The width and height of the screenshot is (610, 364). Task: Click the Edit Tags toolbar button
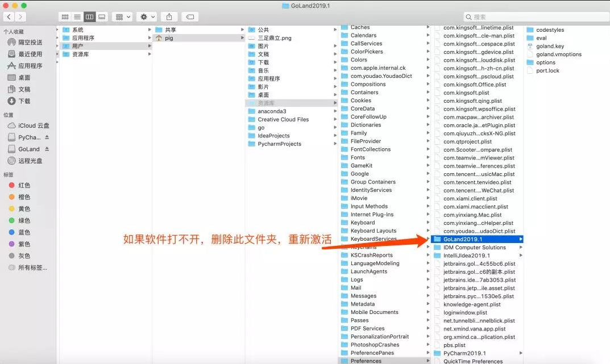(x=190, y=16)
